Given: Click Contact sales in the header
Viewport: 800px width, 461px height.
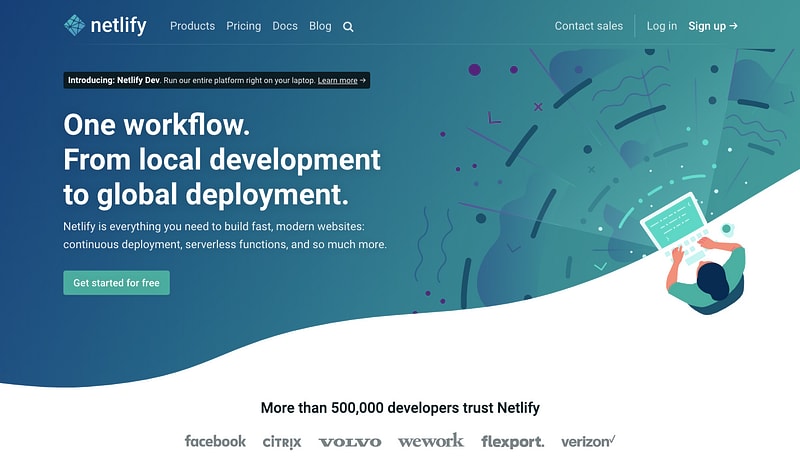Looking at the screenshot, I should point(589,26).
